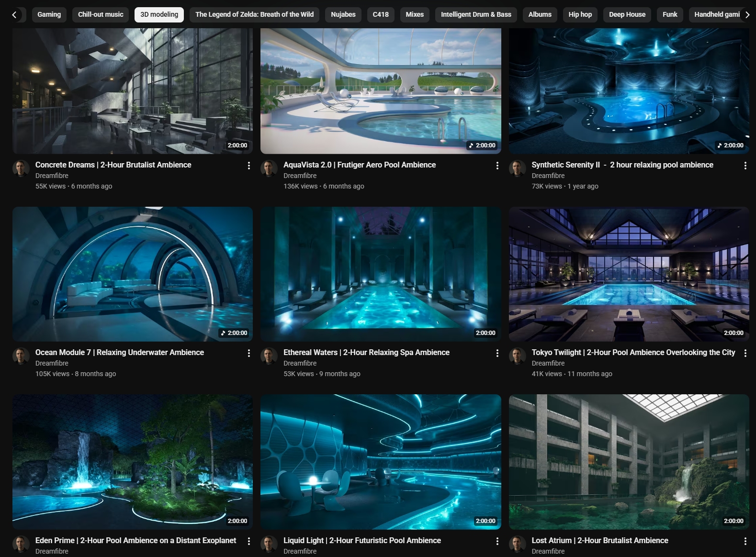Open the Lost Atrium video thumbnail
This screenshot has width=756, height=557.
pyautogui.click(x=629, y=462)
